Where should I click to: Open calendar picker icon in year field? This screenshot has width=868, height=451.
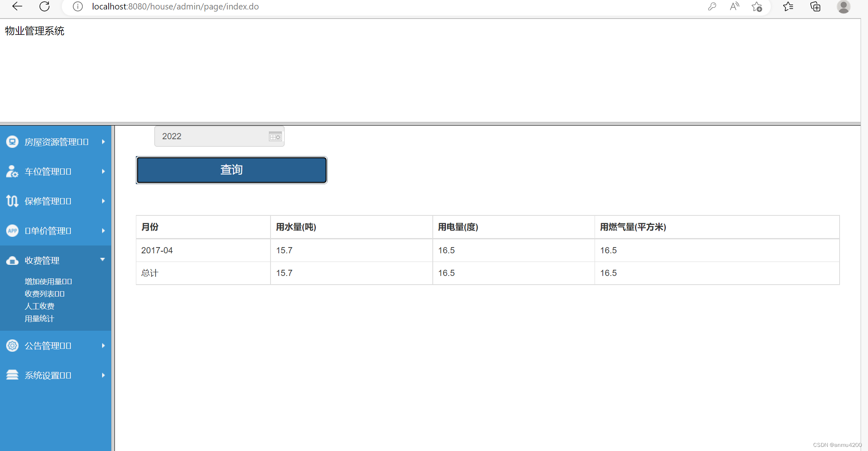(x=275, y=136)
